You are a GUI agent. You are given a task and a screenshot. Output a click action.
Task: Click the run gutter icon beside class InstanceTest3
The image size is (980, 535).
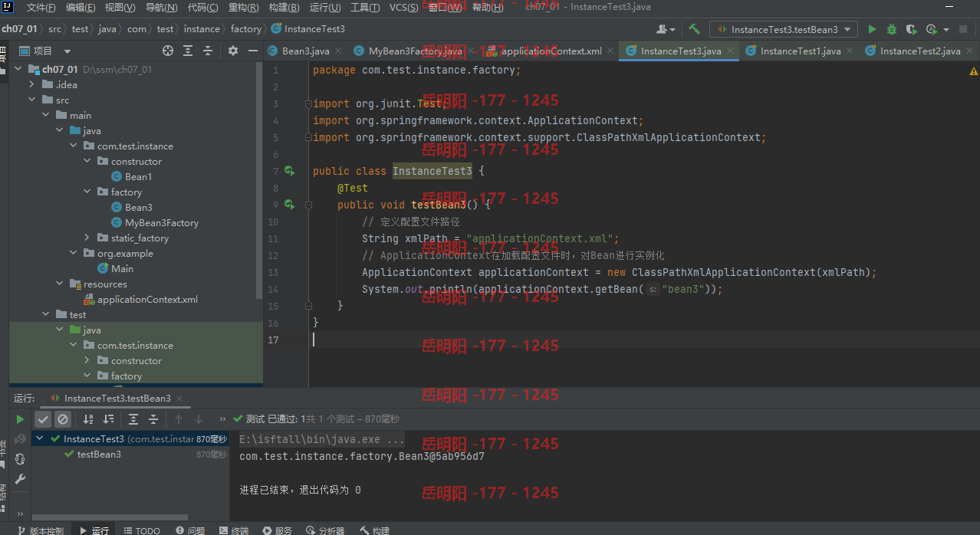pyautogui.click(x=289, y=171)
